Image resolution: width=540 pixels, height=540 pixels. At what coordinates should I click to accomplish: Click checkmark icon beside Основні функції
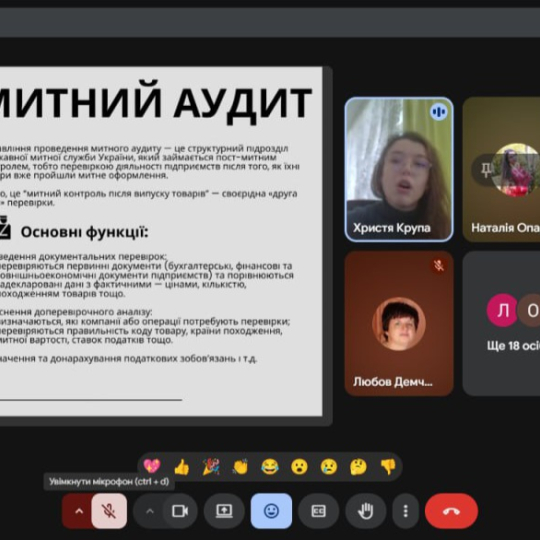5,227
